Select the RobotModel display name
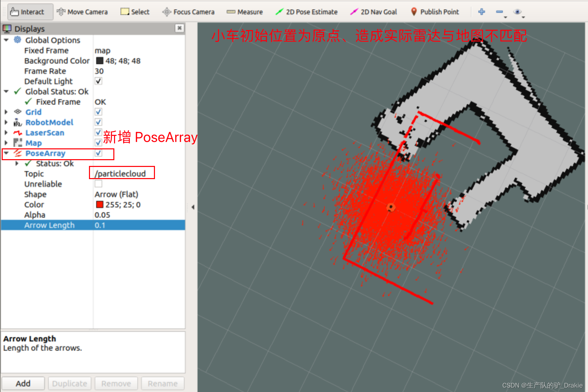588x392 pixels. pos(49,122)
